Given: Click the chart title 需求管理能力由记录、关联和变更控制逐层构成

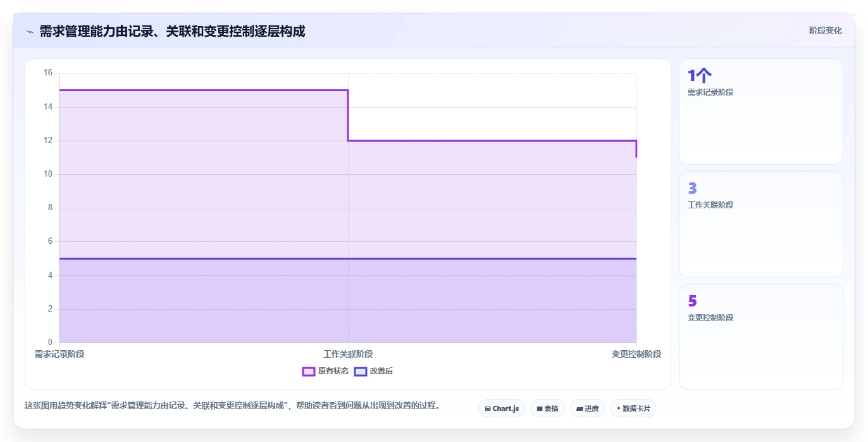Looking at the screenshot, I should click(x=172, y=31).
